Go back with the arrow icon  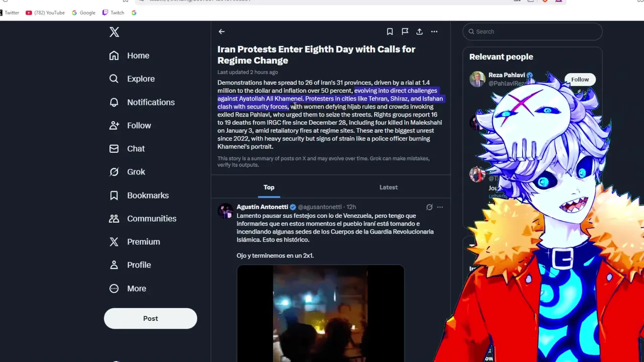point(221,32)
